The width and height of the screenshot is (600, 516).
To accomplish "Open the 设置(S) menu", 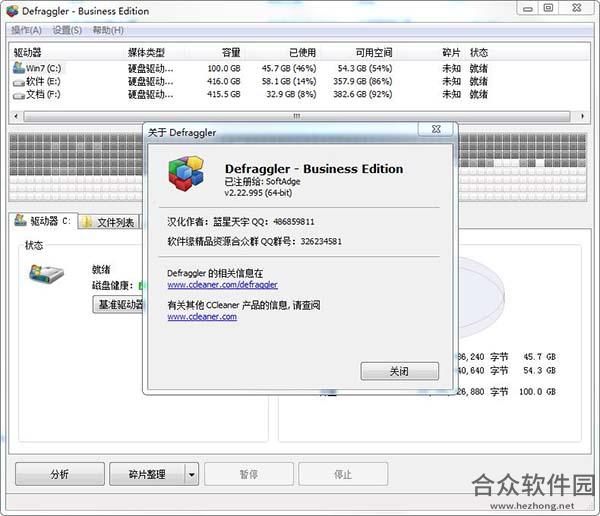I will tap(67, 30).
